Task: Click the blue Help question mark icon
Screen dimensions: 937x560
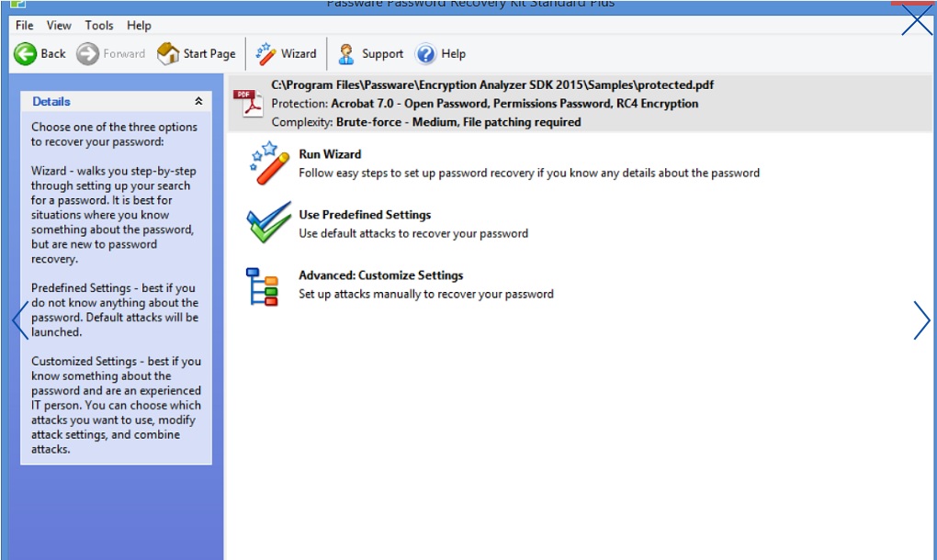Action: [425, 54]
